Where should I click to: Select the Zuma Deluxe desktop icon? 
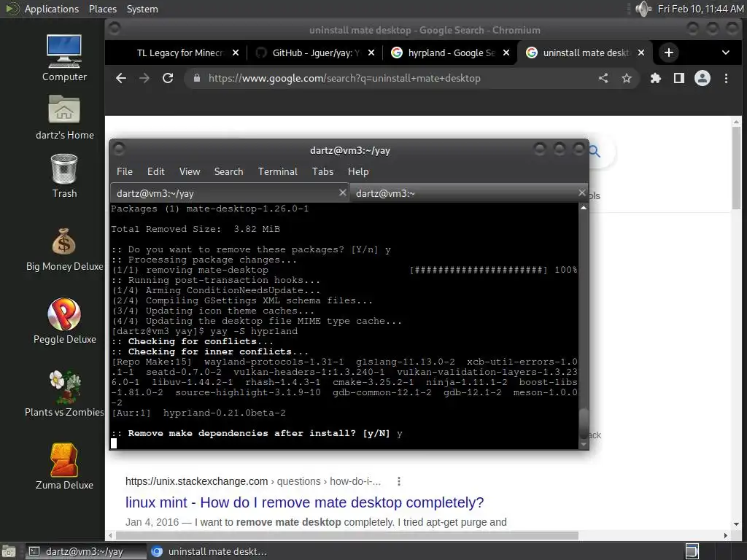64,467
